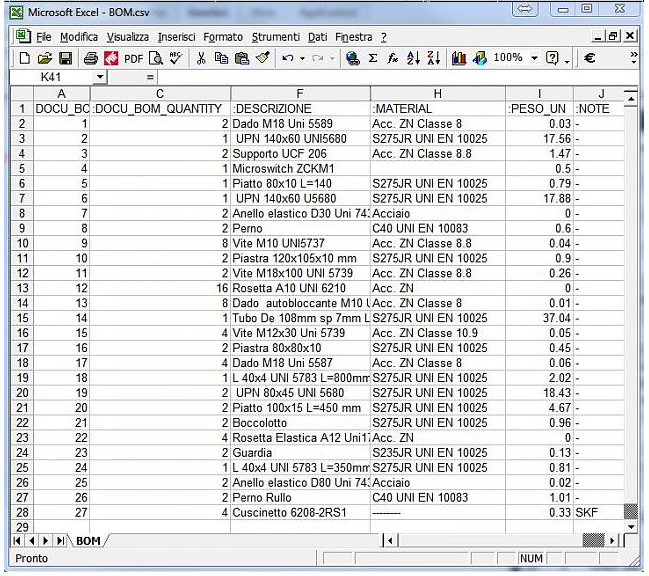Open the Inserisci menu

pyautogui.click(x=176, y=37)
